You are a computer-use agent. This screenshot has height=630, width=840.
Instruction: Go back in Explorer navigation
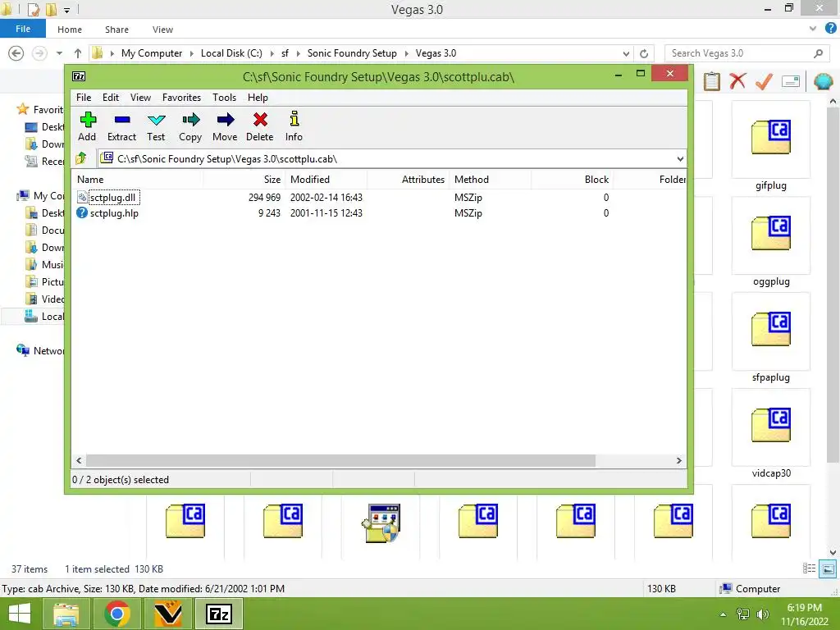click(x=16, y=53)
